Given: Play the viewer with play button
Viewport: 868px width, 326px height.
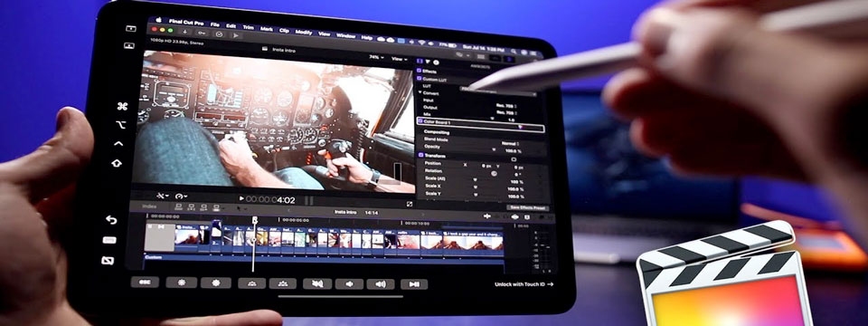Looking at the screenshot, I should pos(241,198).
